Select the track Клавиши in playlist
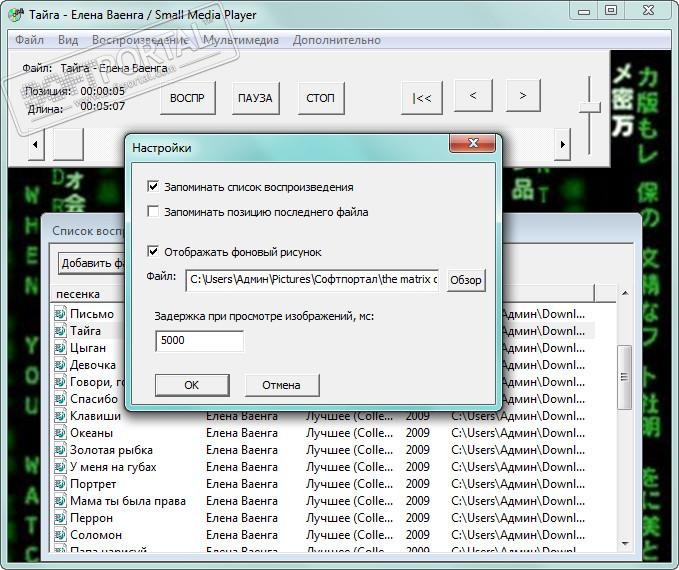679x570 pixels. pyautogui.click(x=96, y=415)
